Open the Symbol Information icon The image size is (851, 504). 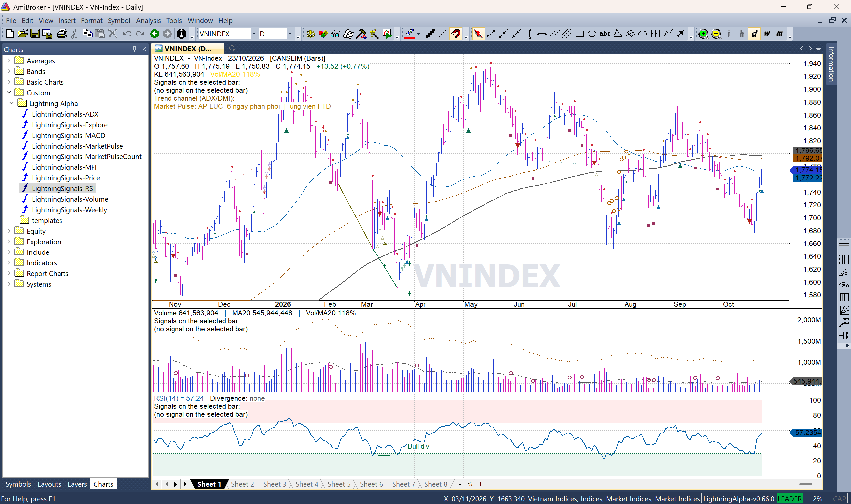point(182,34)
